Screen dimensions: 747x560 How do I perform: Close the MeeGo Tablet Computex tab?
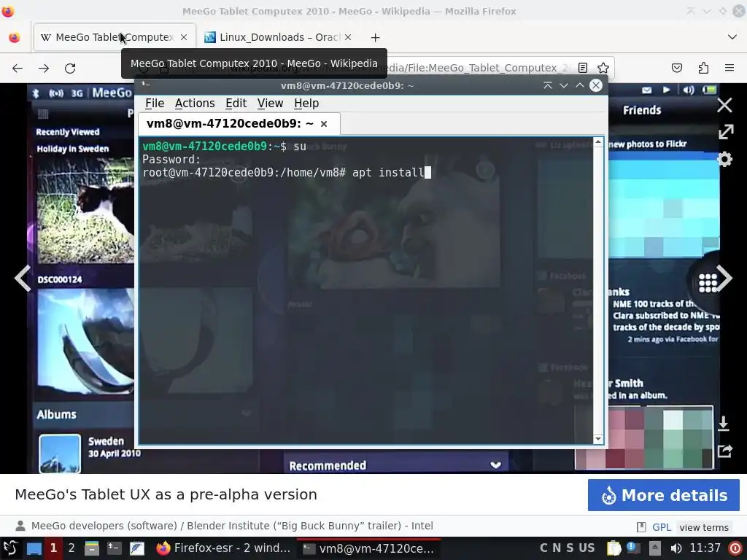[184, 37]
